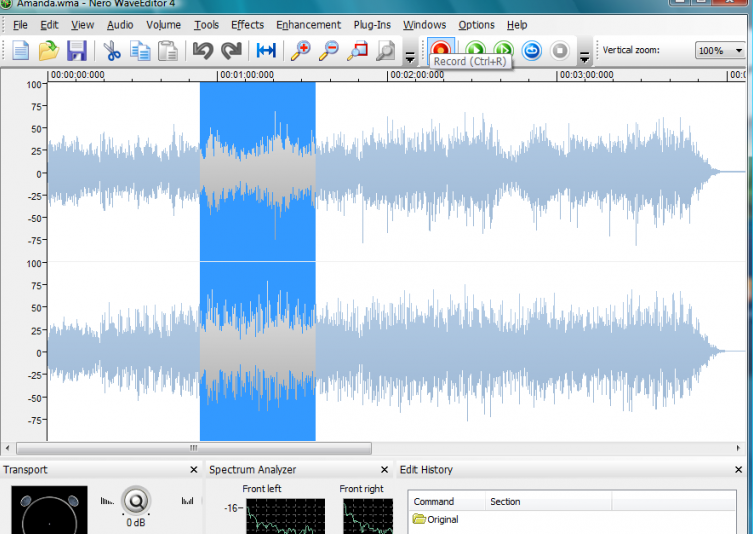Select all with the horizontal arrows icon
This screenshot has width=753, height=534.
click(266, 50)
